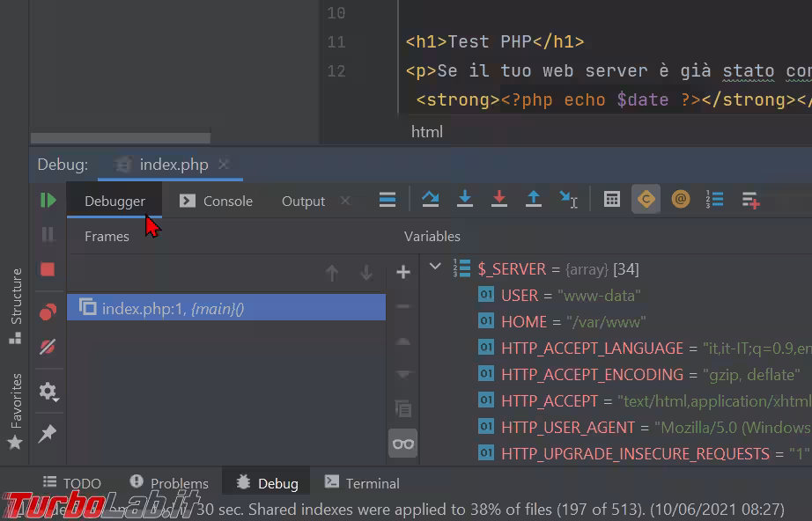Screen dimensions: 812x521
Task: Close the index.php debug session tab
Action: coord(224,165)
